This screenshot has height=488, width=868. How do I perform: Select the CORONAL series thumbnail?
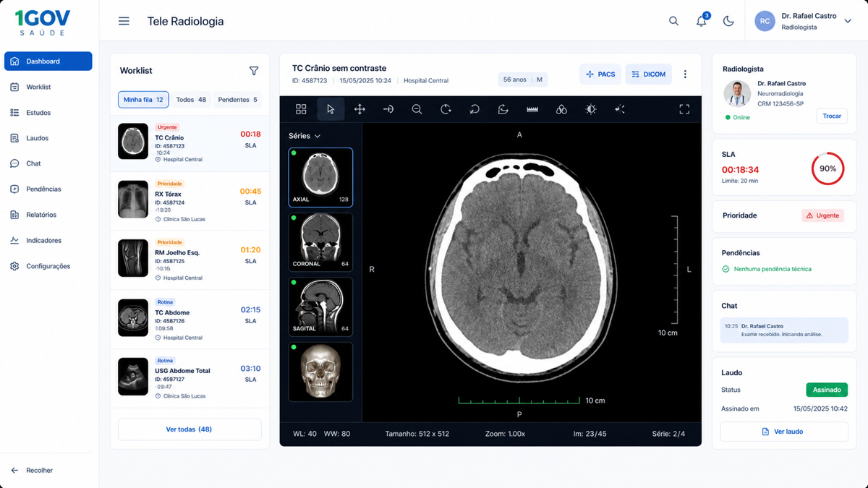(320, 242)
